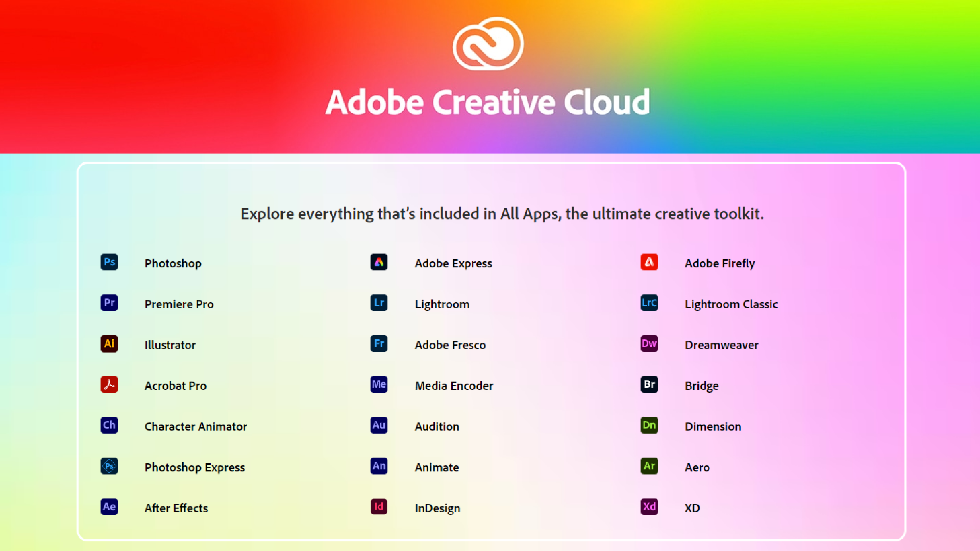Click the Media Encoder Me icon
Screen dimensions: 980x551
pos(379,385)
